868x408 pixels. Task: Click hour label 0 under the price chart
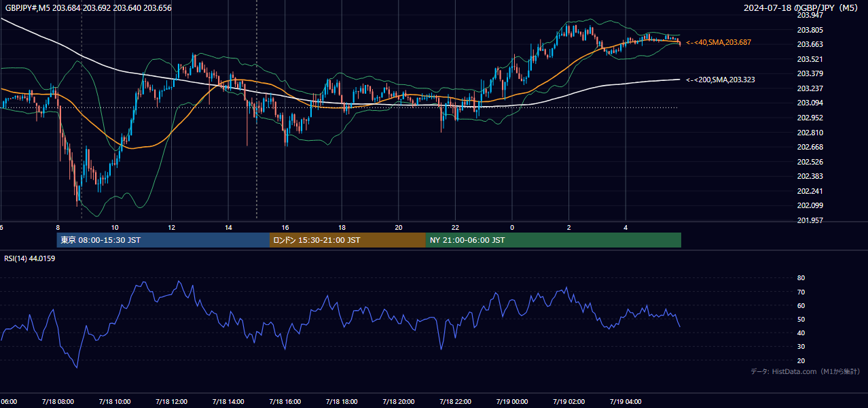512,227
